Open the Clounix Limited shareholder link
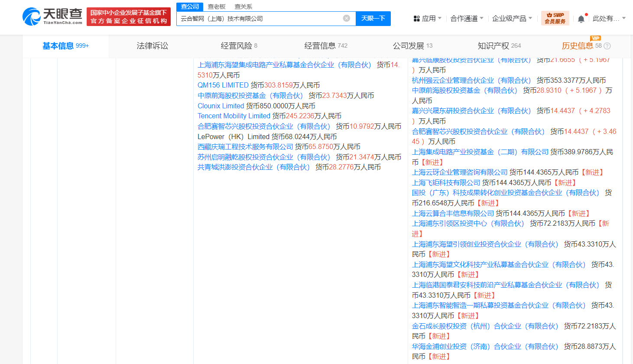633x364 pixels. tap(221, 106)
